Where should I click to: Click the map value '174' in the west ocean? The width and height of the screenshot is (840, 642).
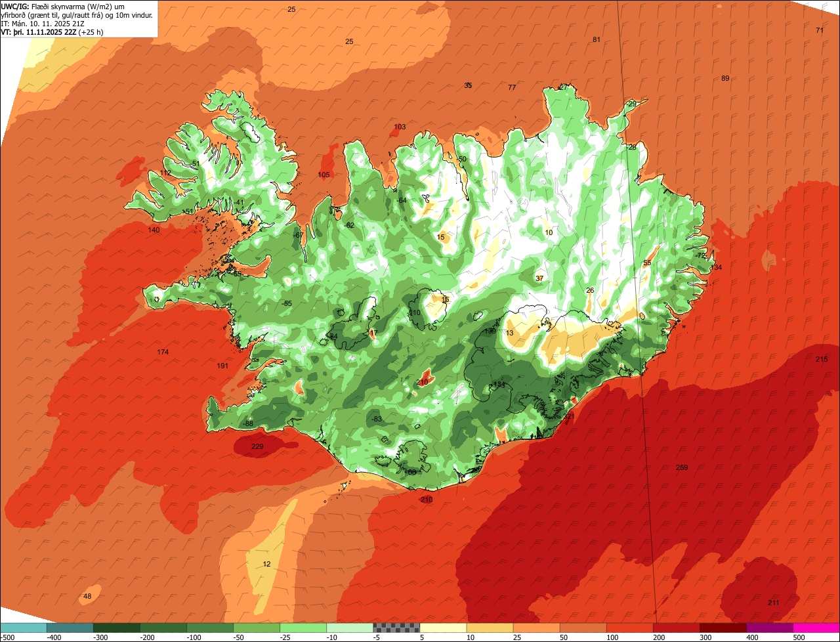[x=163, y=353]
